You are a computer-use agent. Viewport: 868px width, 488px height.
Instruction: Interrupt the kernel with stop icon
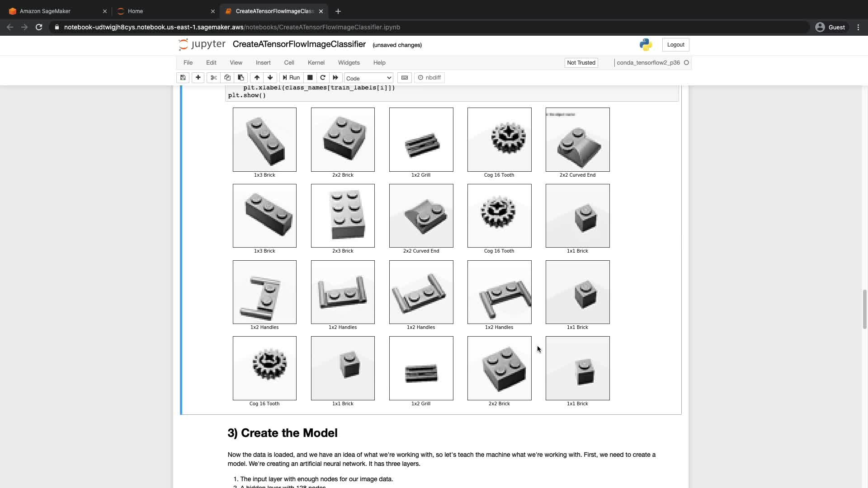click(310, 78)
